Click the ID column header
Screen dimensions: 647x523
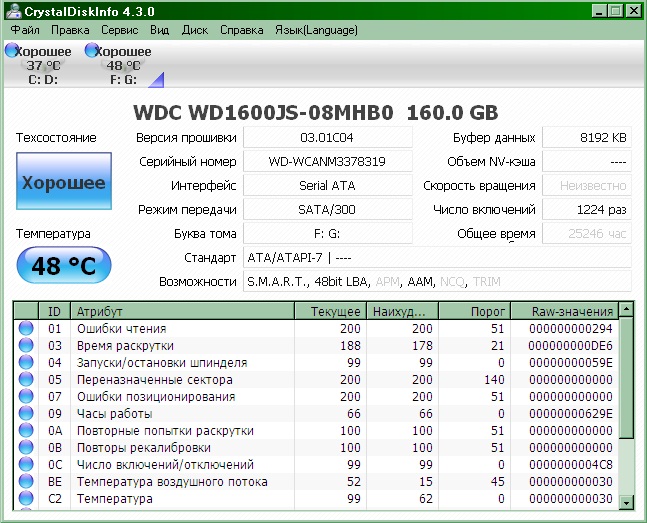pyautogui.click(x=54, y=311)
